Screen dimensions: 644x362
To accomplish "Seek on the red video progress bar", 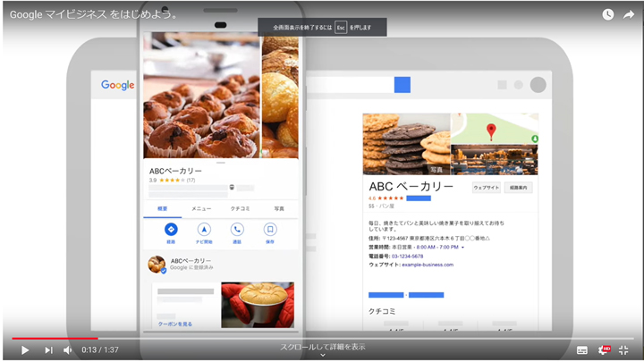I will 55,339.
